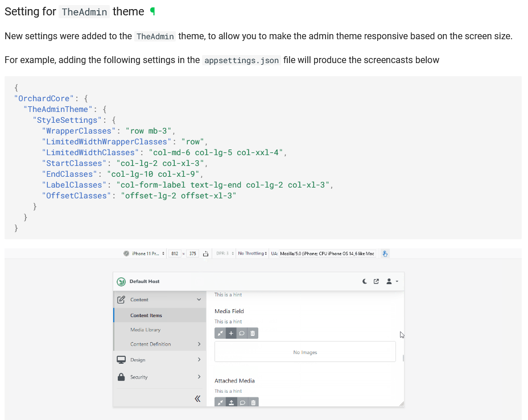The image size is (528, 420).
Task: Expand the Security menu chevron
Action: (199, 377)
